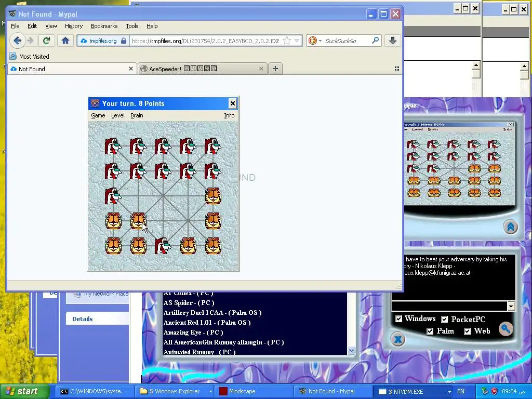Viewport: 532px width, 399px height.
Task: Expand the NTVDM.EXE taskbar group
Action: [x=449, y=391]
